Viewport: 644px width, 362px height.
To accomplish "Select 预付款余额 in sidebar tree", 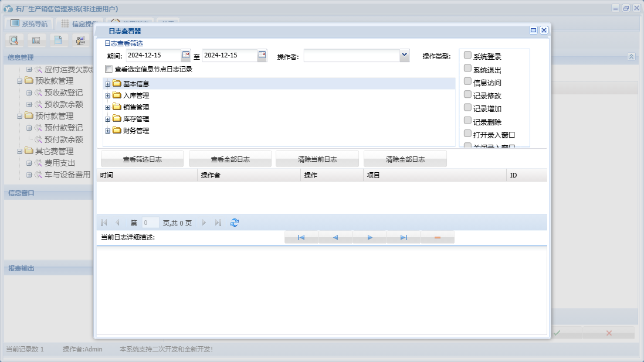I will click(64, 139).
